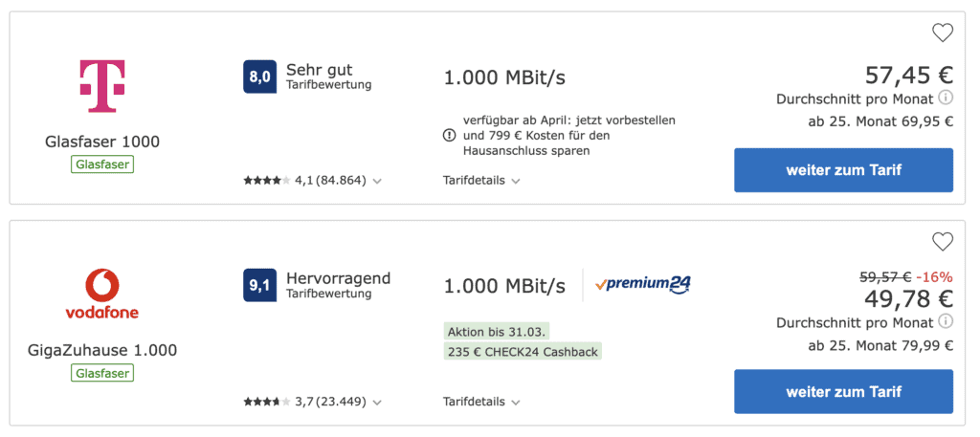Click the Aktion bis 31.03. label
This screenshot has height=437, width=980.
497,331
